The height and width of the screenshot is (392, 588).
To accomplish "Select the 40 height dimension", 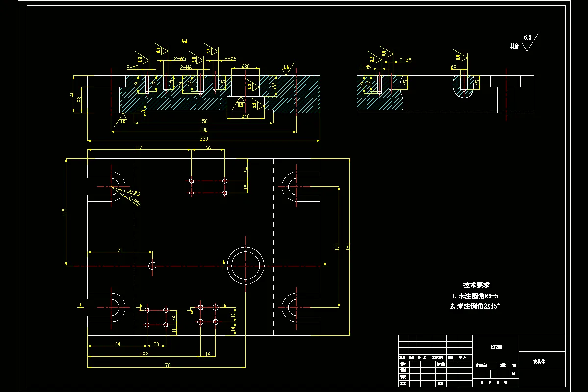I will 72,94.
